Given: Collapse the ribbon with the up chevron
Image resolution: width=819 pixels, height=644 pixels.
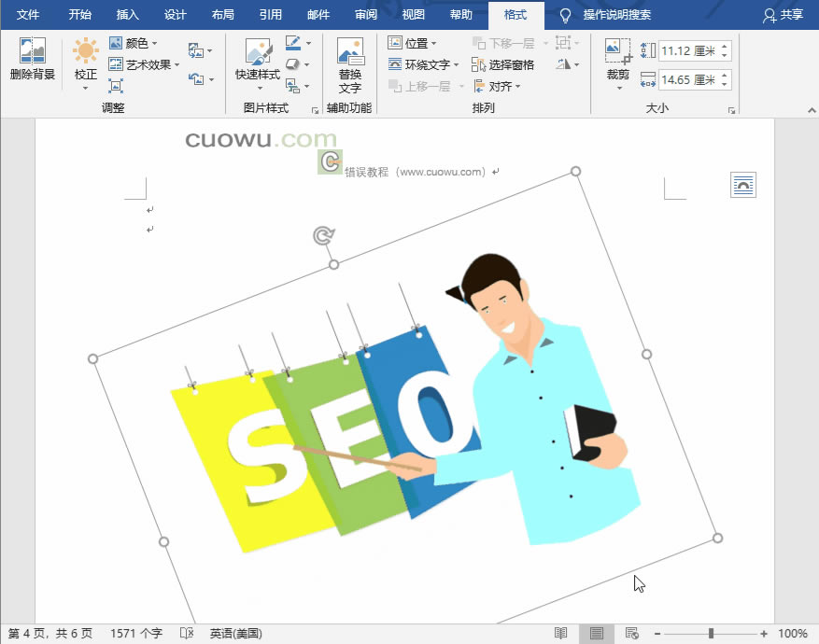Looking at the screenshot, I should 812,110.
